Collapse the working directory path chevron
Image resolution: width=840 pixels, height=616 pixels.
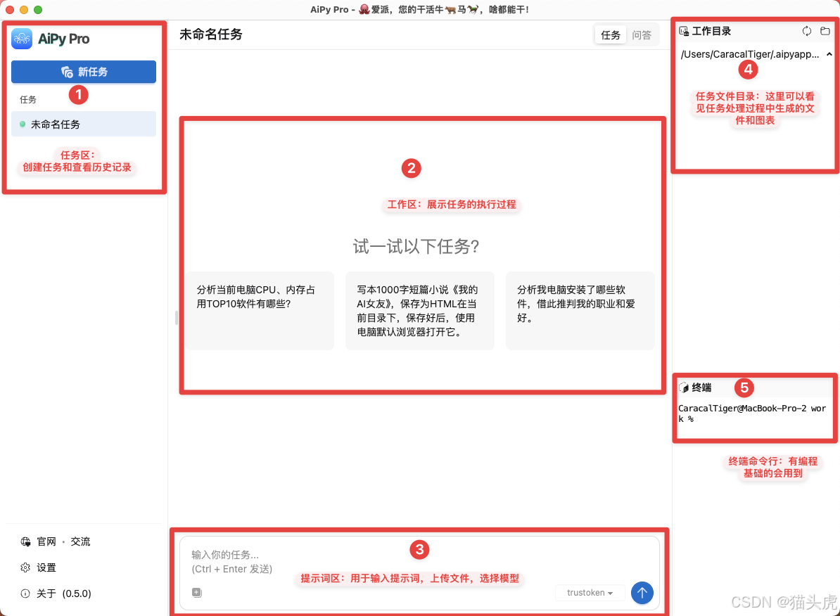(829, 54)
